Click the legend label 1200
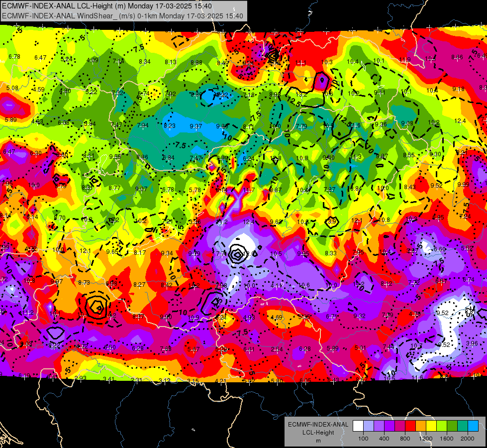The height and width of the screenshot is (448, 487). click(x=426, y=439)
